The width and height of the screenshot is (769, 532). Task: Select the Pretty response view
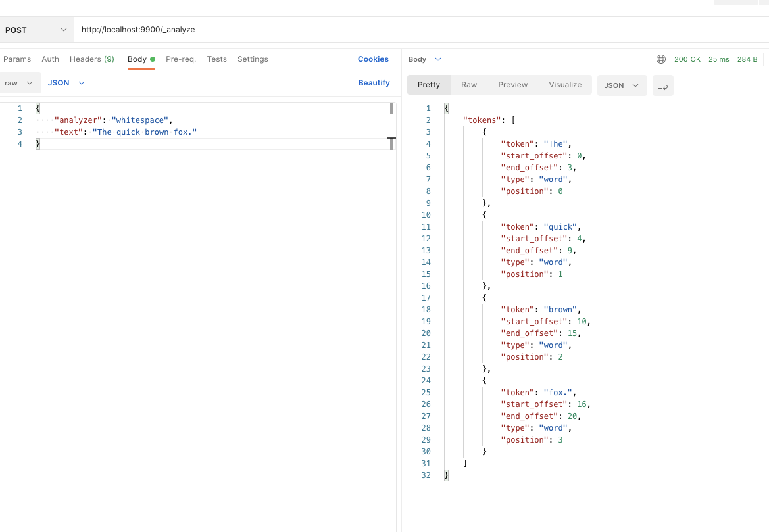[x=429, y=85]
